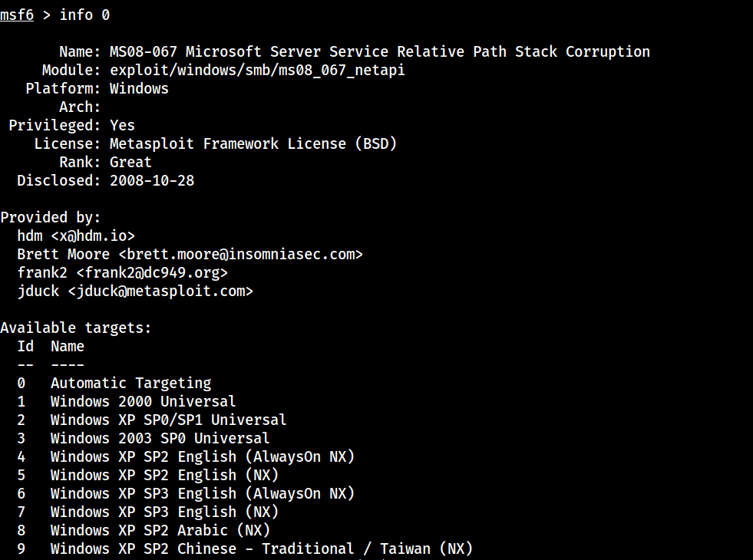Click the 'Great' rank value
Screen dimensions: 753x560
pos(130,162)
